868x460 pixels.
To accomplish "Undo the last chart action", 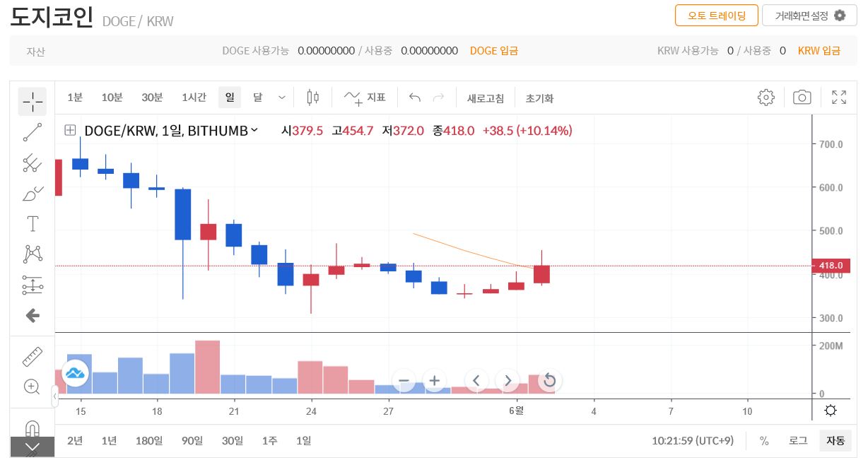I will click(x=415, y=98).
